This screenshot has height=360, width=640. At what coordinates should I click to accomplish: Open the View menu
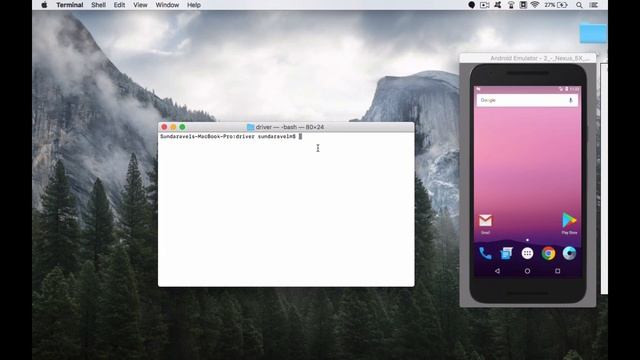click(140, 5)
